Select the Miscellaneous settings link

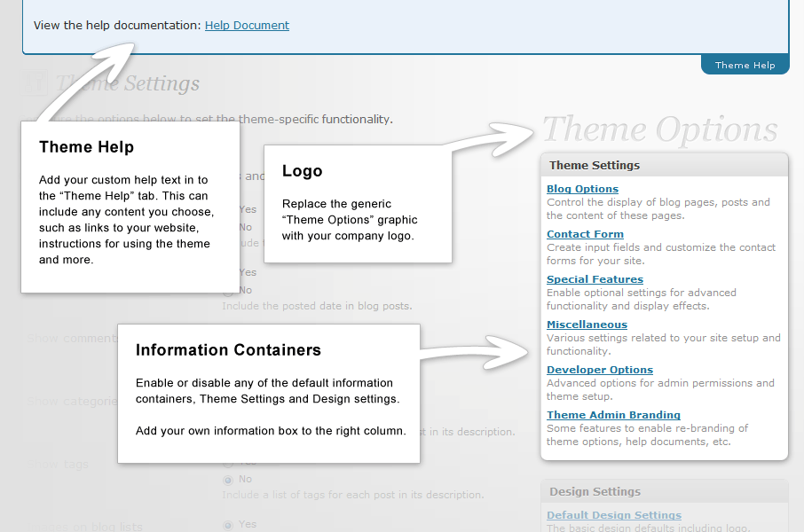587,325
